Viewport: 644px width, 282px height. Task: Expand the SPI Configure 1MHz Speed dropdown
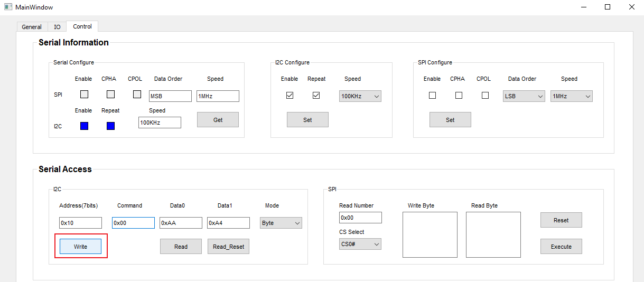[571, 96]
